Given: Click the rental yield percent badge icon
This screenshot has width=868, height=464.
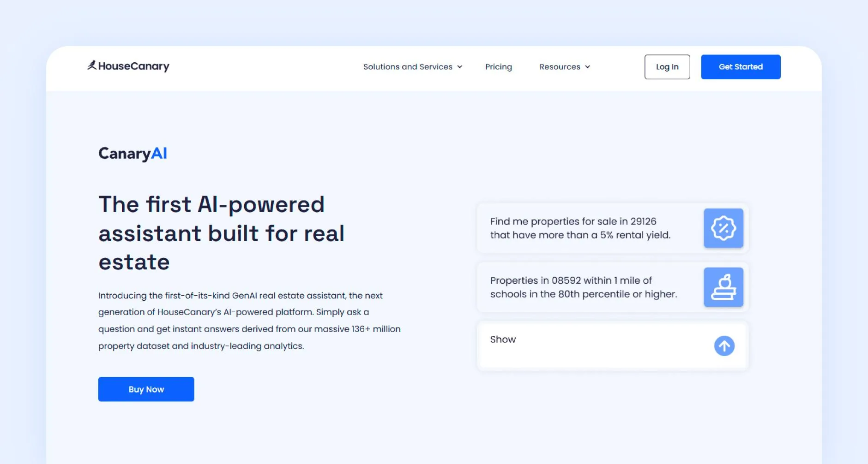Looking at the screenshot, I should coord(723,228).
